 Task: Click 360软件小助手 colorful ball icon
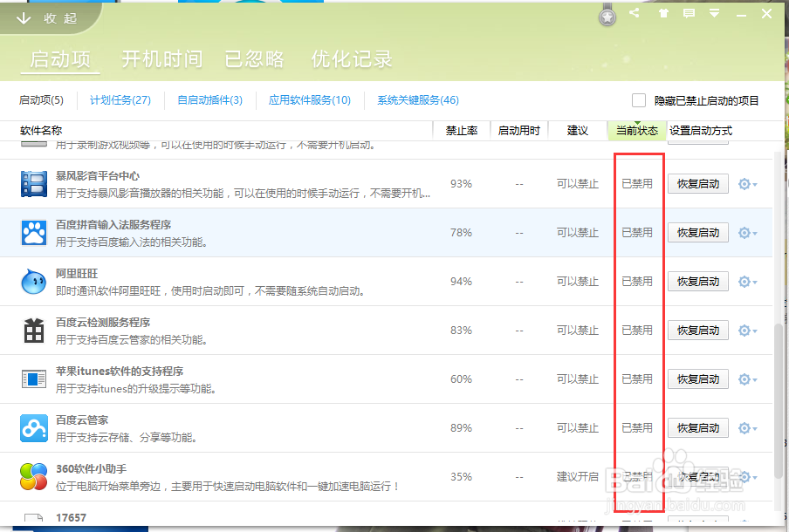click(34, 477)
